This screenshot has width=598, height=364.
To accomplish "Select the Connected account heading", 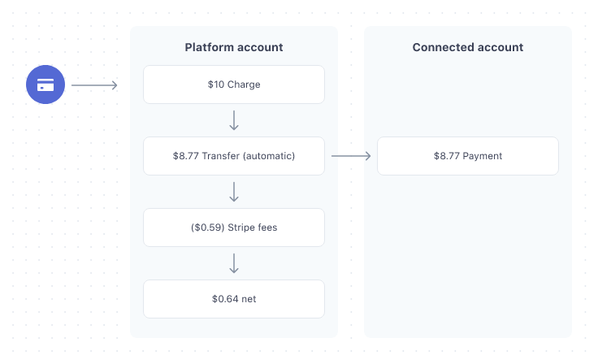I will [468, 47].
